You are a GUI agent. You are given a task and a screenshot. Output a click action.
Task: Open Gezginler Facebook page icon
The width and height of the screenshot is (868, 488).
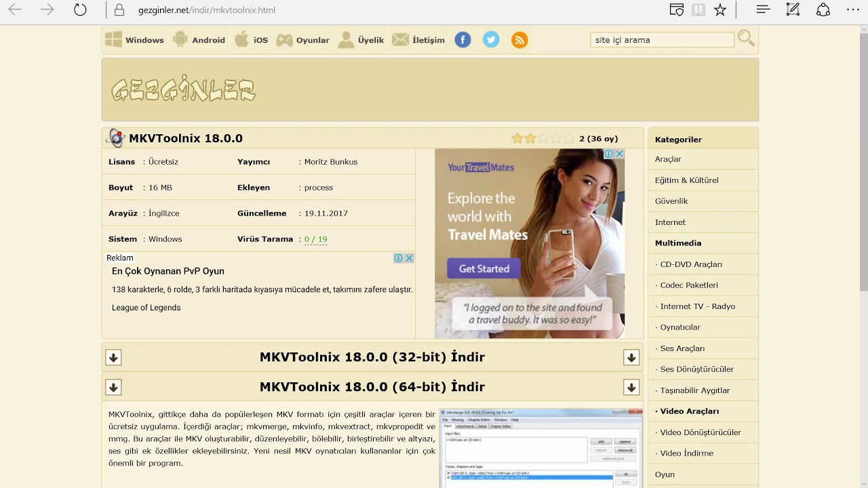pos(462,40)
